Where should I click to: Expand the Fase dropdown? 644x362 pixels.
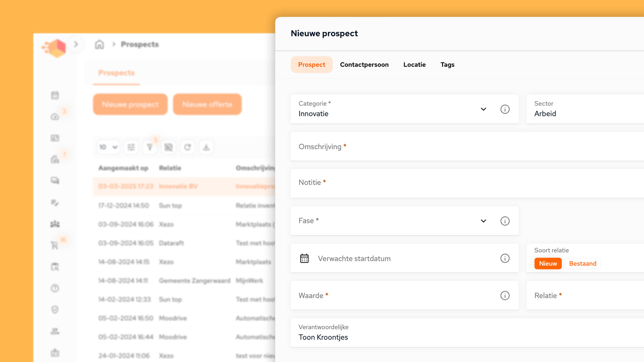(x=483, y=221)
